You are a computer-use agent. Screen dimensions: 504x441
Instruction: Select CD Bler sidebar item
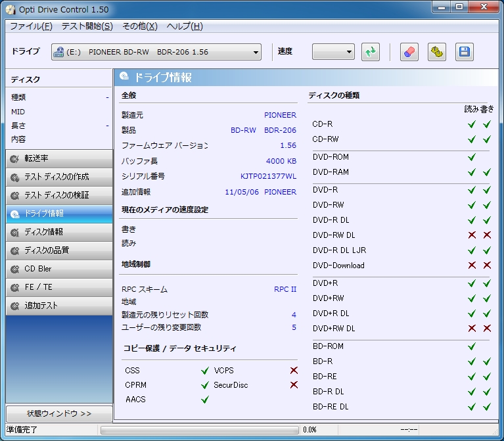tap(59, 269)
